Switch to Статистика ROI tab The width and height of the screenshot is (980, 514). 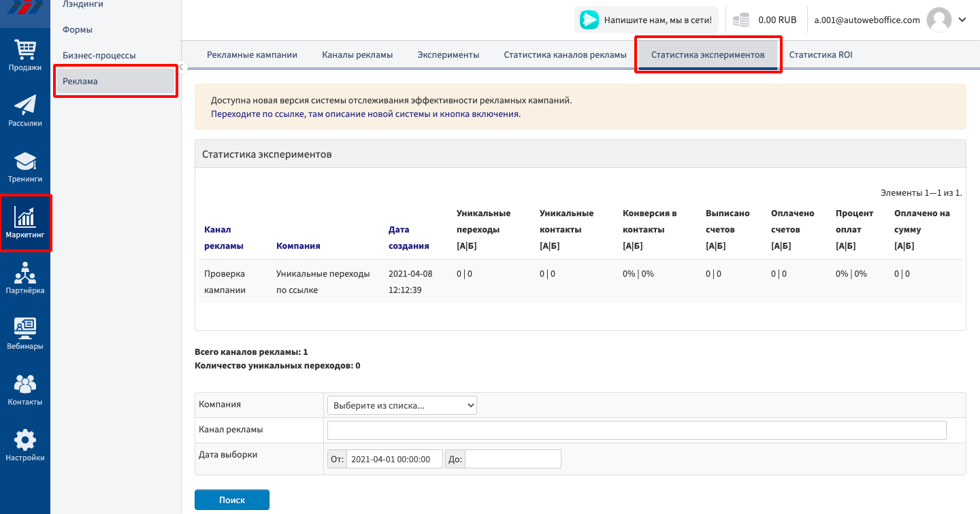click(820, 55)
